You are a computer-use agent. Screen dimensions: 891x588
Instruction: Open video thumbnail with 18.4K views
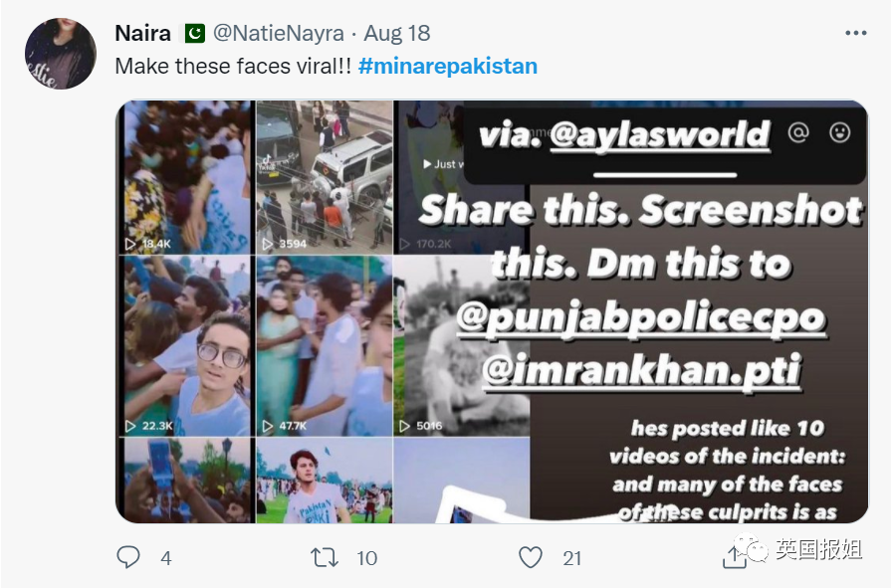185,177
